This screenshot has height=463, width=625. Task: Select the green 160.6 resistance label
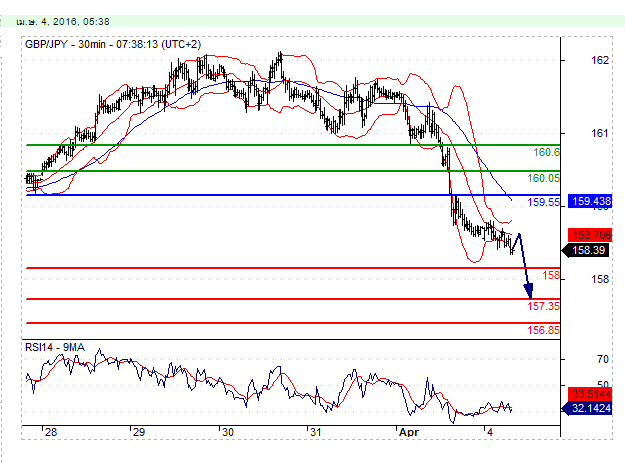pos(546,153)
